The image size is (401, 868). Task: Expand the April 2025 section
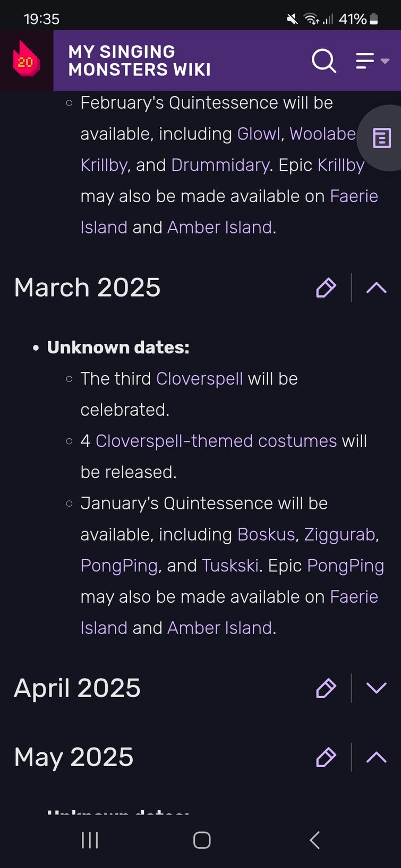point(377,688)
